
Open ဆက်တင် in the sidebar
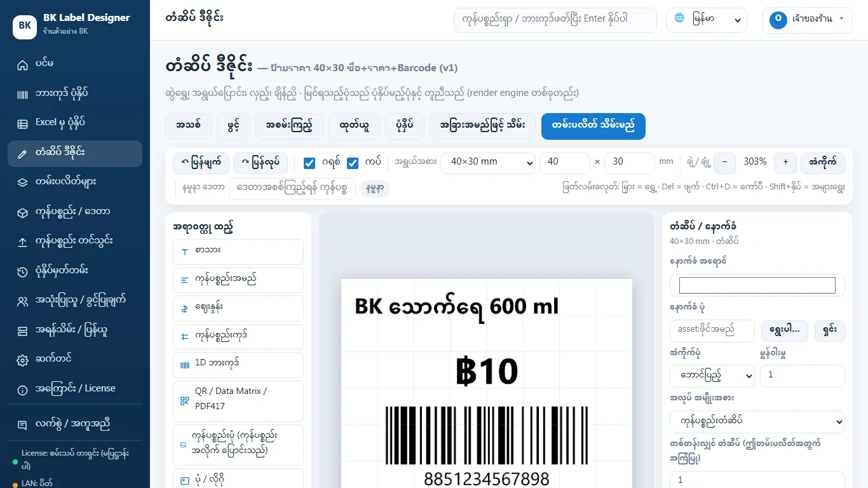(x=75, y=360)
